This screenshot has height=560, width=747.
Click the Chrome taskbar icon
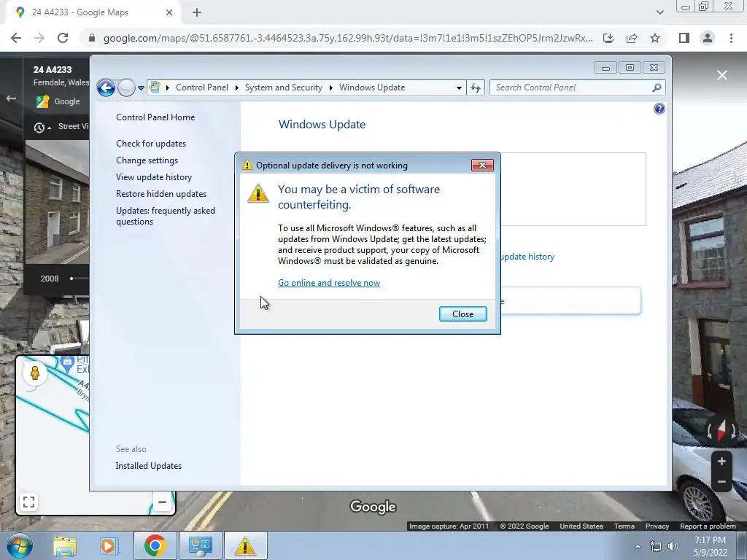[155, 545]
